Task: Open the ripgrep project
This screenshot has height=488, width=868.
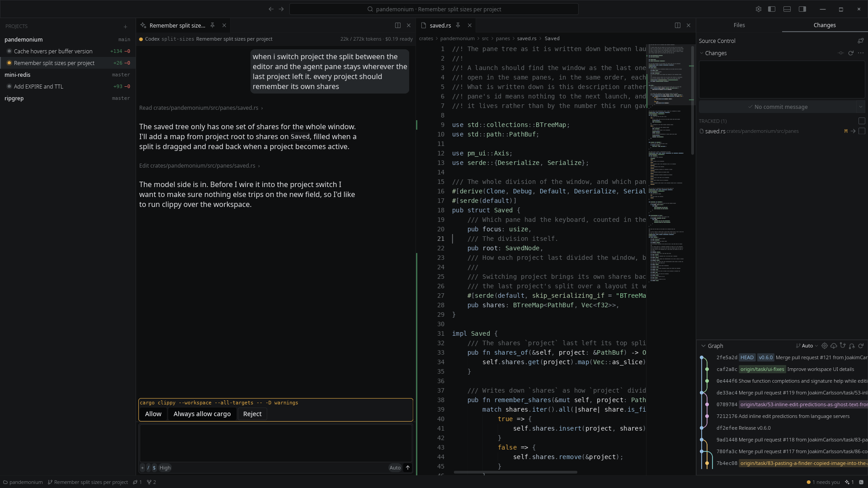Action: pos(68,98)
